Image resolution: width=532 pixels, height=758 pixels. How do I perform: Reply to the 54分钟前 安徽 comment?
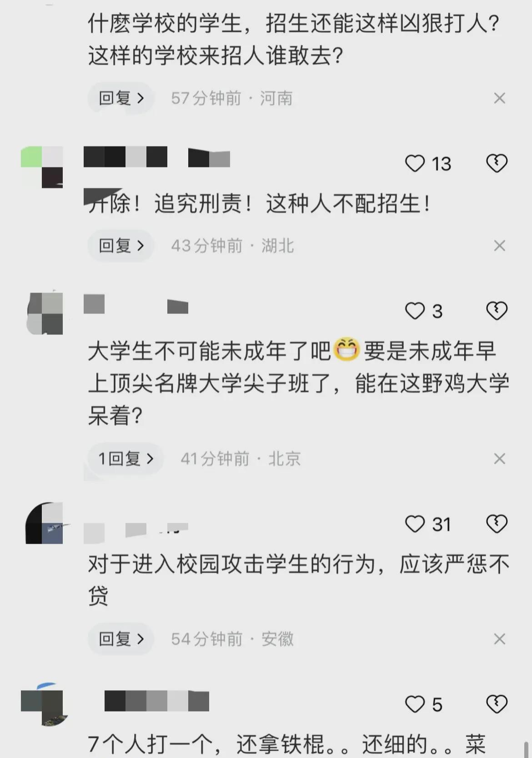coord(121,639)
